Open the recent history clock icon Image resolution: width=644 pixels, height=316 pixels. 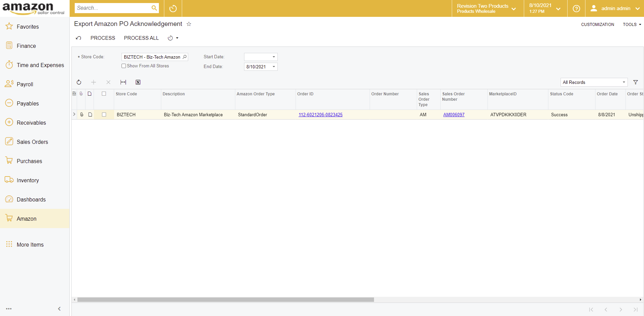click(x=173, y=8)
